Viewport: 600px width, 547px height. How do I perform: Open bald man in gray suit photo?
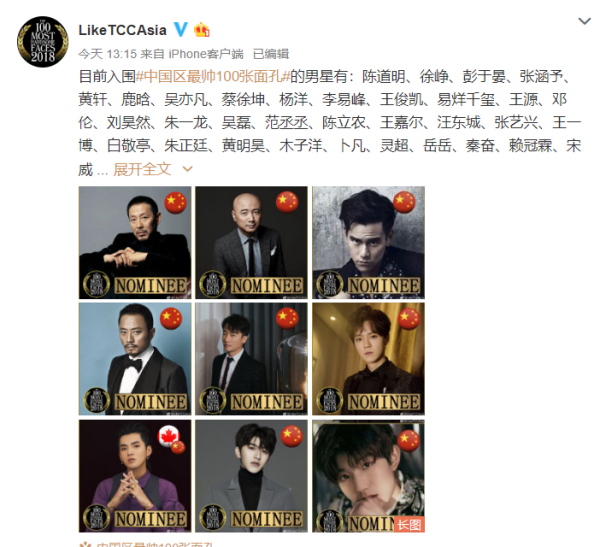click(x=251, y=242)
